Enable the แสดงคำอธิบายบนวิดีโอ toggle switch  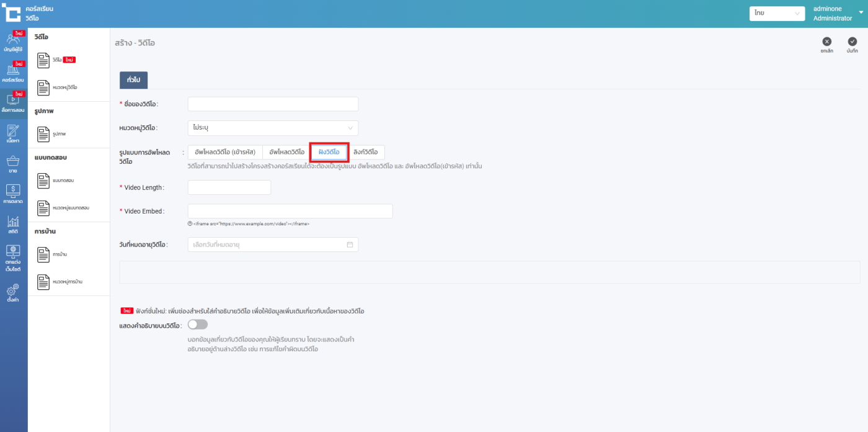197,325
